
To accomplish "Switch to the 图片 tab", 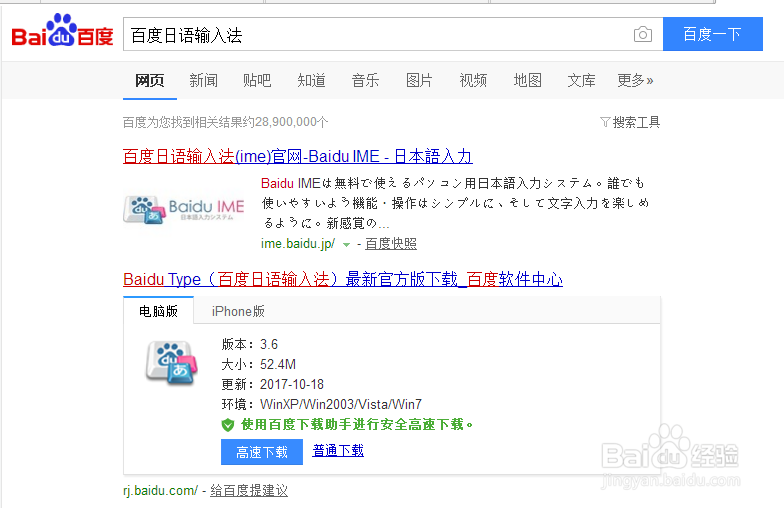I will coord(419,80).
